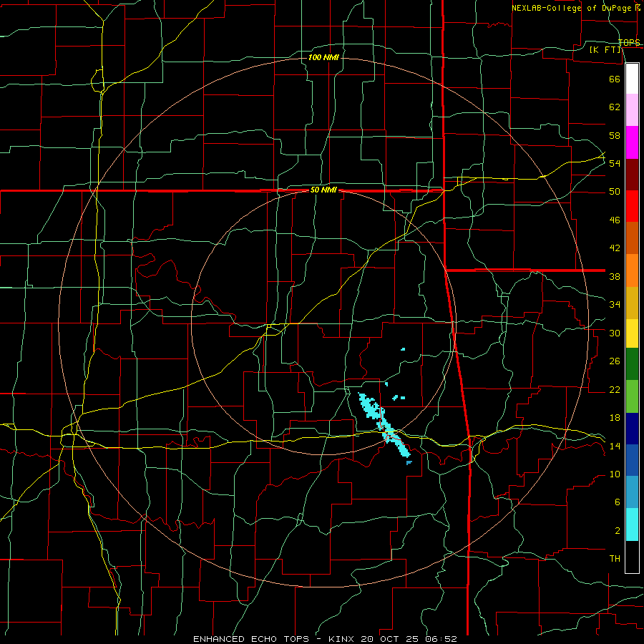Click the light blue 6 kft legend color
Image resolution: width=644 pixels, height=644 pixels.
632,492
